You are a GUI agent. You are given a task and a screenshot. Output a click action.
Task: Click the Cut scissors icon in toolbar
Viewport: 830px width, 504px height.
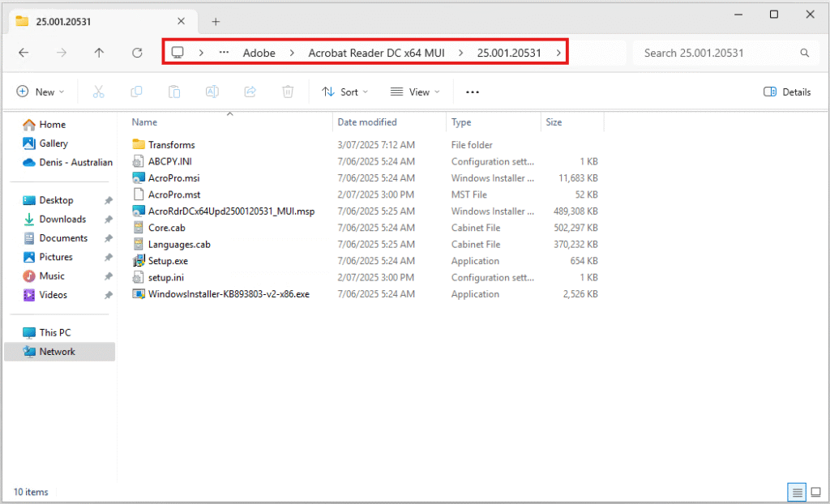pos(99,92)
